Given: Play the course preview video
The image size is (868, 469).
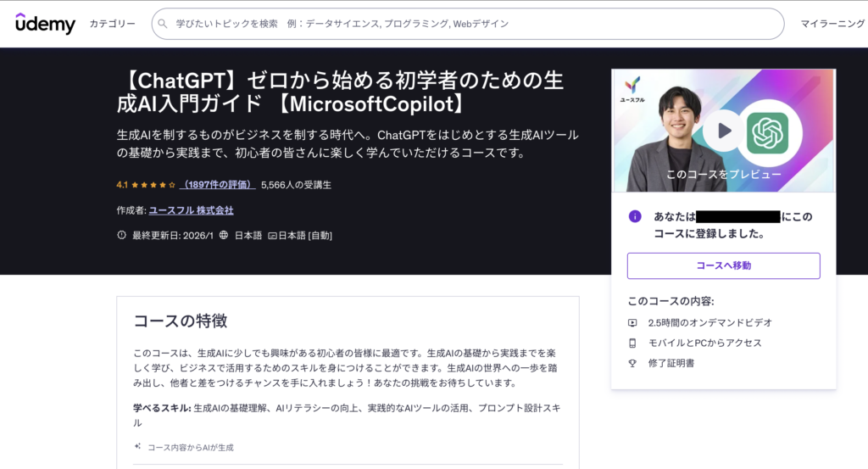Looking at the screenshot, I should pyautogui.click(x=723, y=131).
